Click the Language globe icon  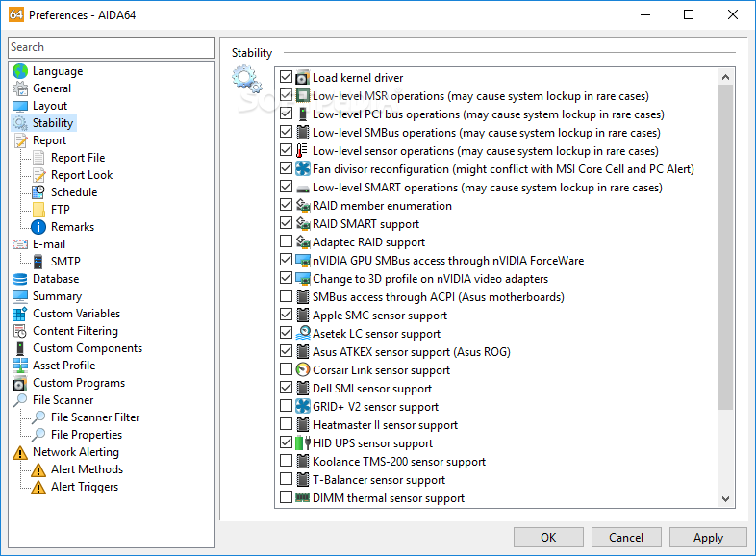pyautogui.click(x=20, y=71)
